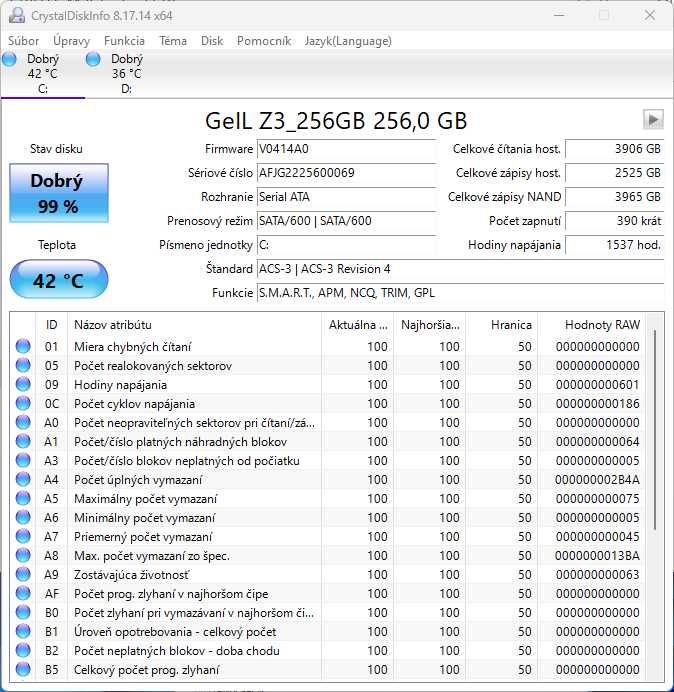Click total NAND writes value 3965 GB
The width and height of the screenshot is (674, 692).
[614, 197]
